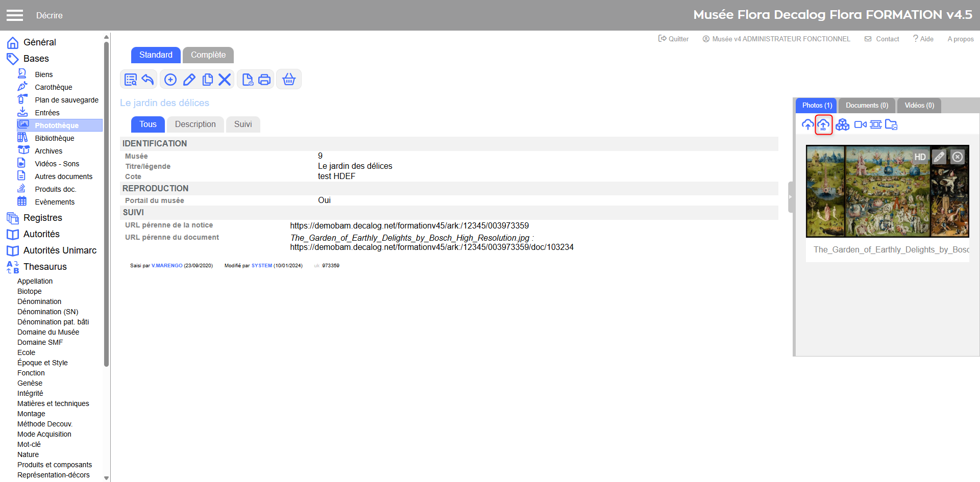Delete the record with the X icon
The image size is (980, 482).
coord(225,80)
